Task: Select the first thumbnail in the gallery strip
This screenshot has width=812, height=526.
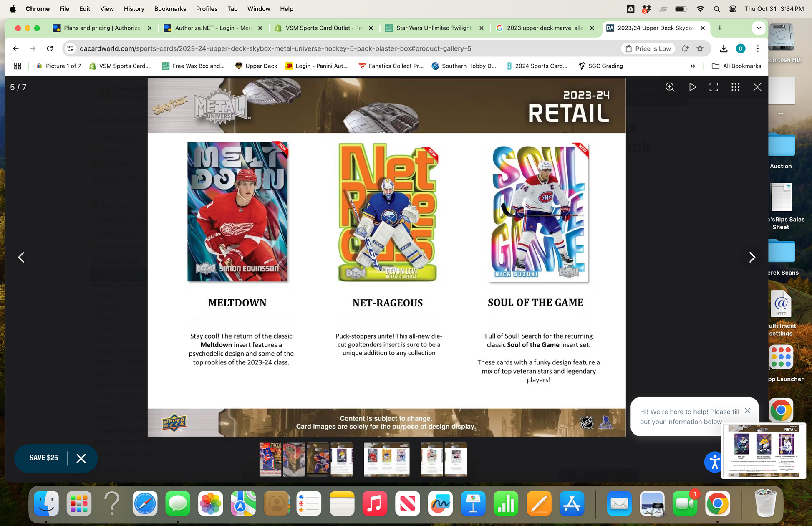Action: (270, 459)
